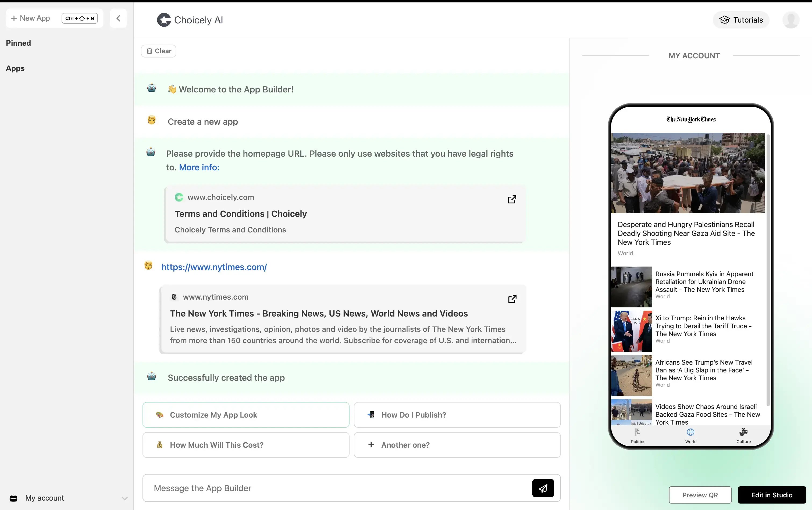Open The New York Times preview card title
This screenshot has height=510, width=812.
[319, 314]
